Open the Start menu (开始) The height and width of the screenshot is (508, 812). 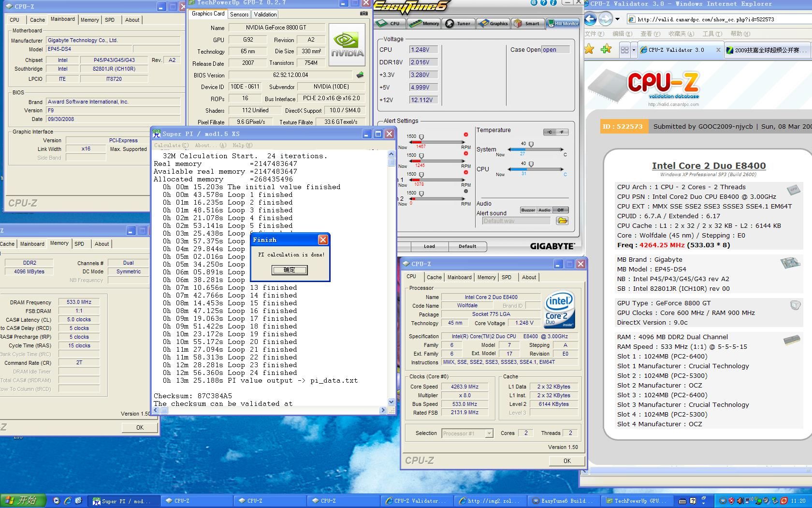[x=22, y=501]
